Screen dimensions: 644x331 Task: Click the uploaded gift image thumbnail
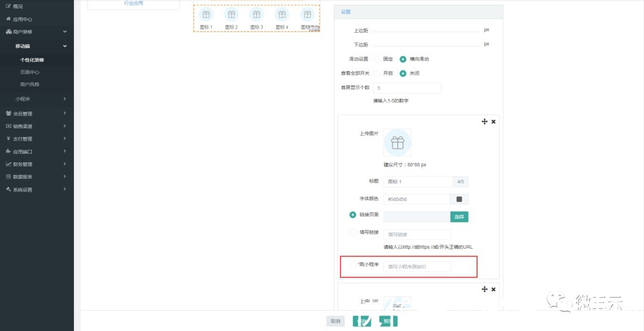[398, 143]
